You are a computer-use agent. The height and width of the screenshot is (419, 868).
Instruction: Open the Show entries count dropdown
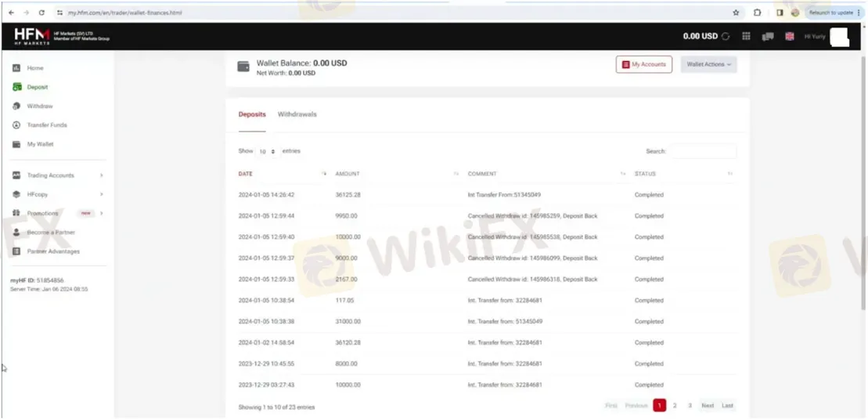(x=267, y=151)
